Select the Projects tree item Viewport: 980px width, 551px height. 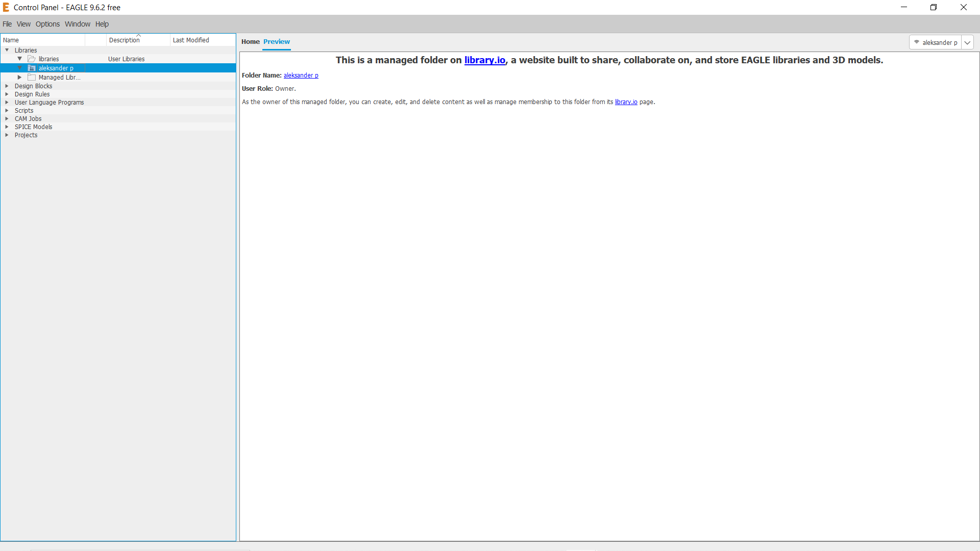pos(26,135)
